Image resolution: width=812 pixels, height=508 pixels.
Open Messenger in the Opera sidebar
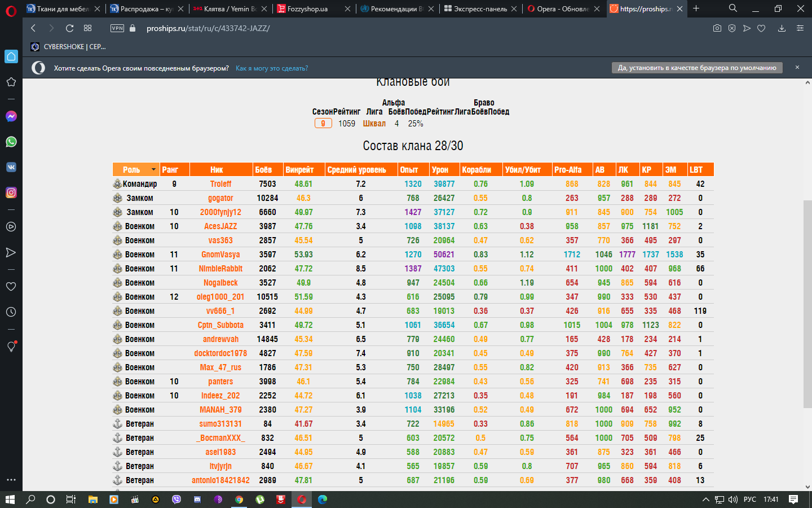pyautogui.click(x=11, y=116)
